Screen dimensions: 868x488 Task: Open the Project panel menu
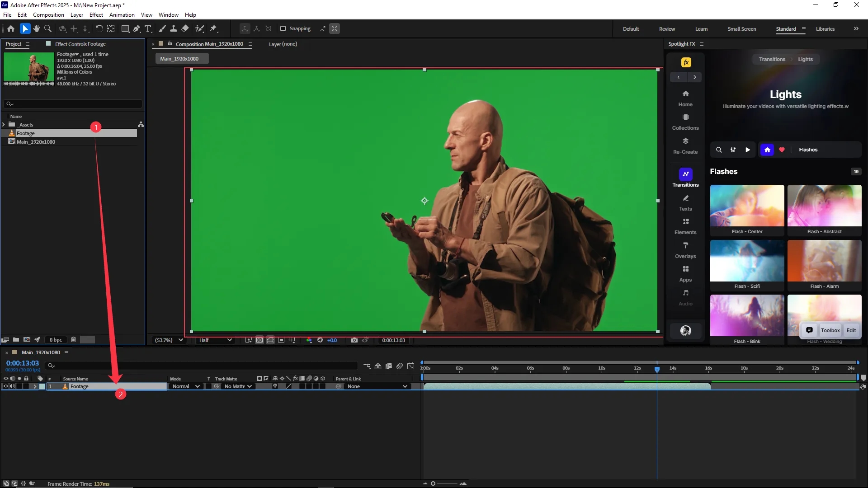(x=27, y=44)
